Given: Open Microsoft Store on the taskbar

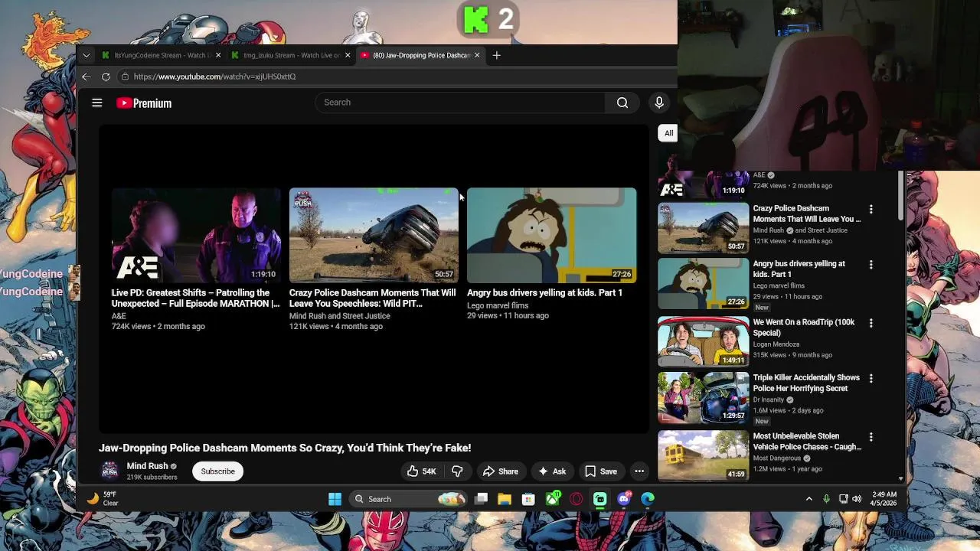Looking at the screenshot, I should [528, 499].
